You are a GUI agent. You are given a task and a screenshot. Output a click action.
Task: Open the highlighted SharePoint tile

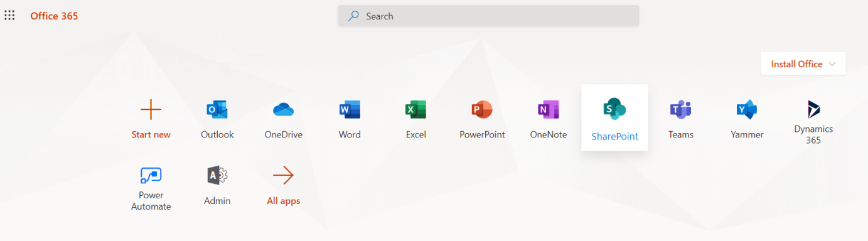pos(615,117)
